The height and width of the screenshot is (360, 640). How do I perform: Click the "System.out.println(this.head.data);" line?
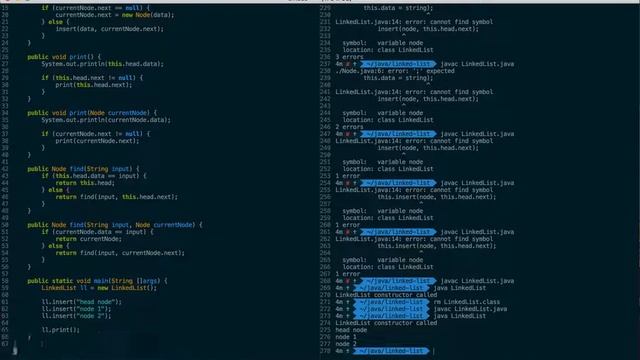tap(102, 64)
